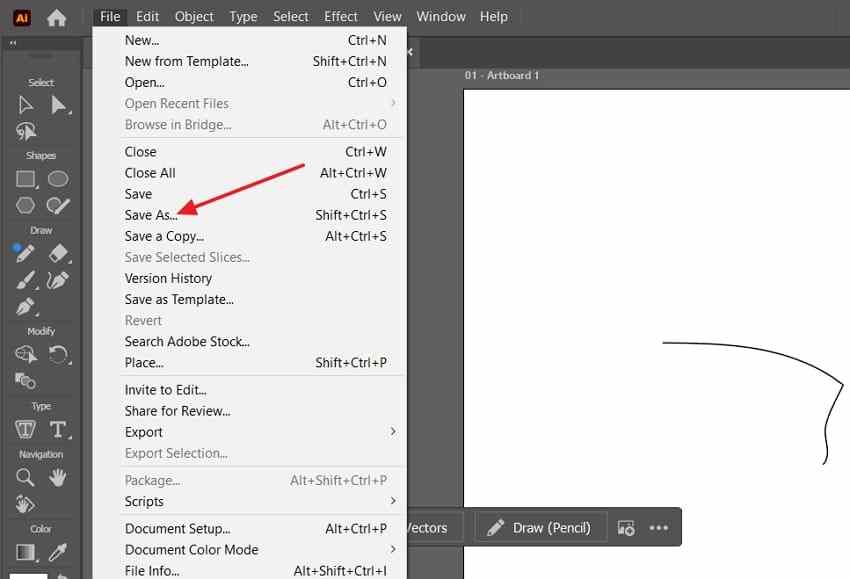Image resolution: width=850 pixels, height=579 pixels.
Task: Select the Type tool
Action: tap(58, 429)
